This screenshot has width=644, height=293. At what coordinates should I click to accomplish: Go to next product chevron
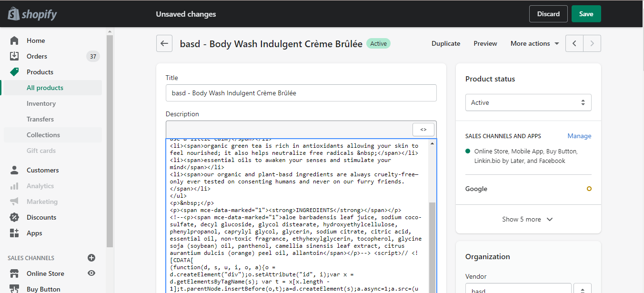point(592,43)
